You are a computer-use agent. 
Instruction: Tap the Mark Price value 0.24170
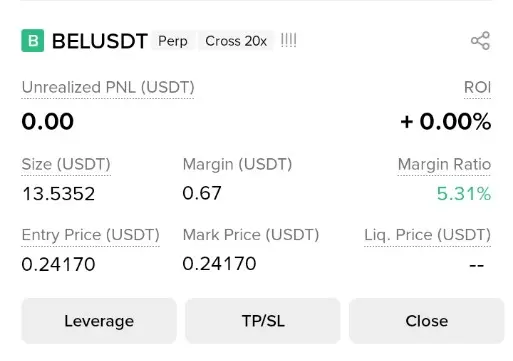pos(219,264)
